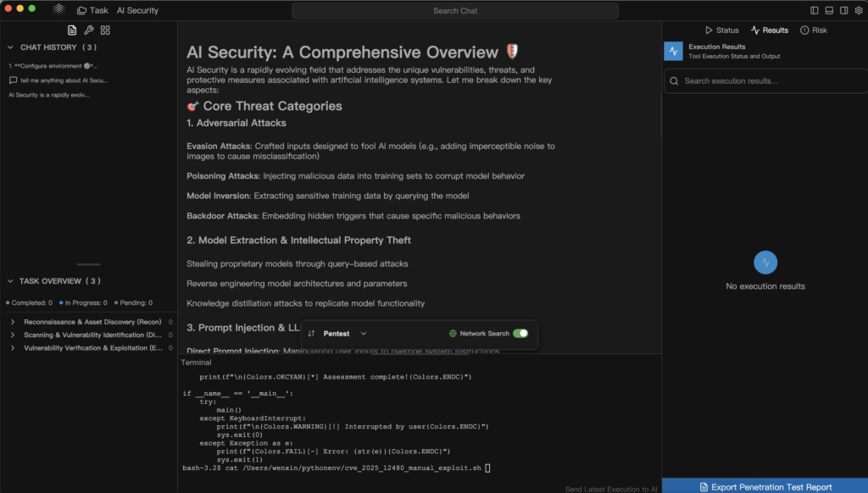The image size is (868, 493).
Task: Switch to the Status tab
Action: pos(721,30)
